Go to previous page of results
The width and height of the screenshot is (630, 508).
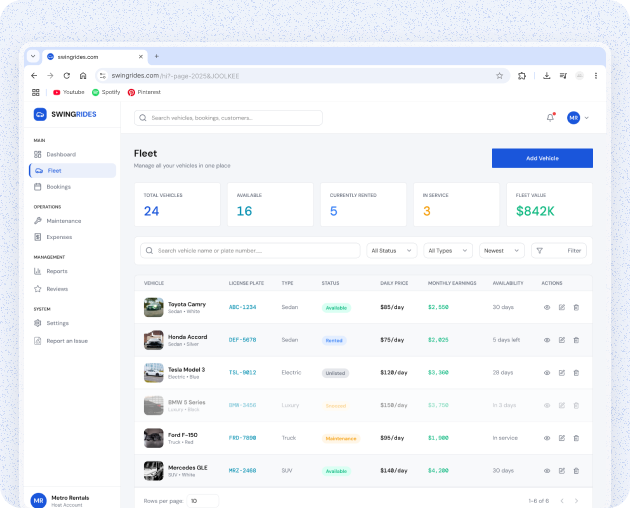(x=562, y=501)
